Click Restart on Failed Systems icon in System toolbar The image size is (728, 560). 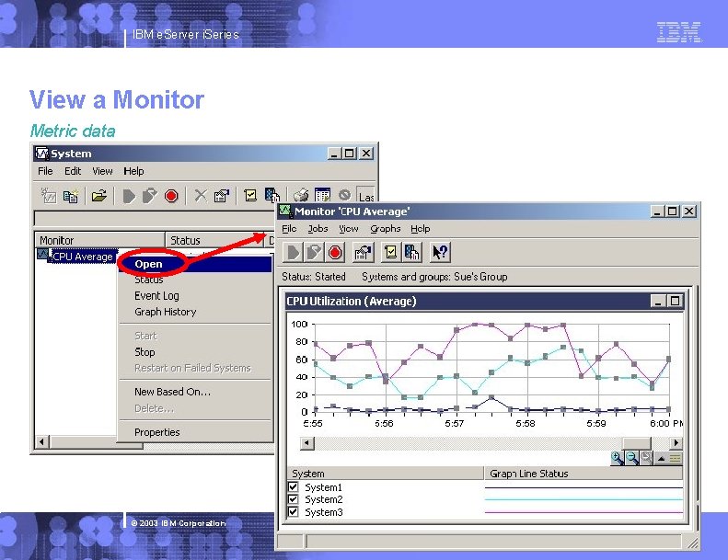point(149,196)
